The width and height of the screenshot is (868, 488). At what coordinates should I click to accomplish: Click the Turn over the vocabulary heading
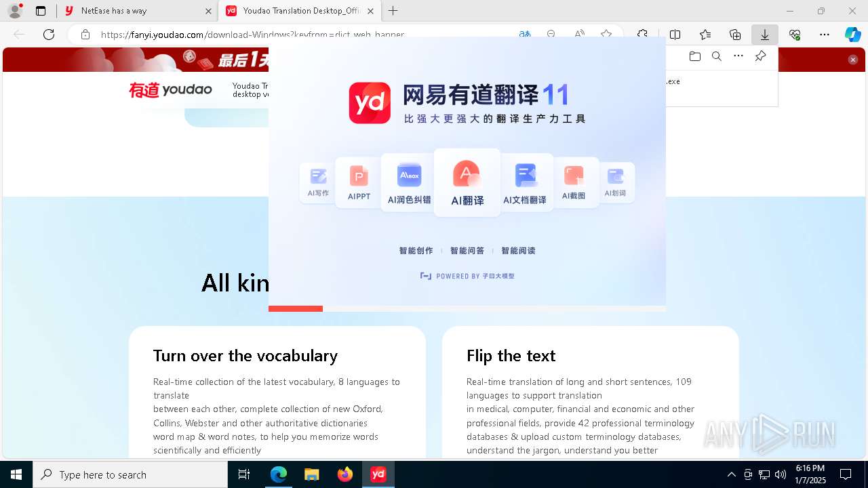tap(245, 356)
